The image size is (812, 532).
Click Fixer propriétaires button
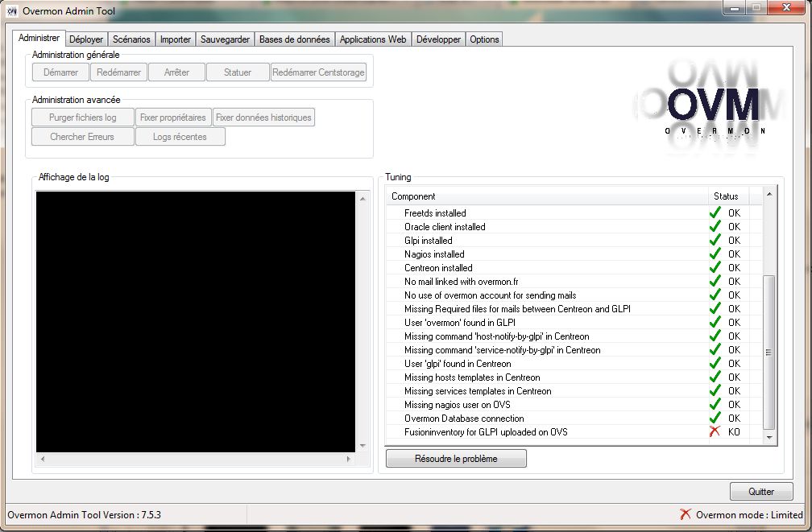point(173,118)
